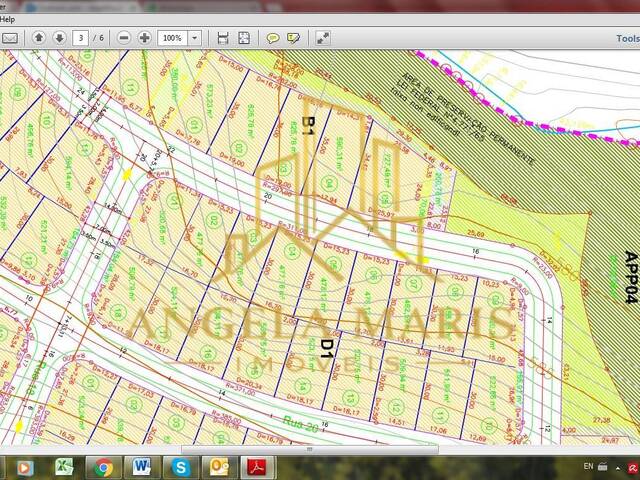This screenshot has width=640, height=480.
Task: Click the 100% zoom level field
Action: click(x=172, y=38)
